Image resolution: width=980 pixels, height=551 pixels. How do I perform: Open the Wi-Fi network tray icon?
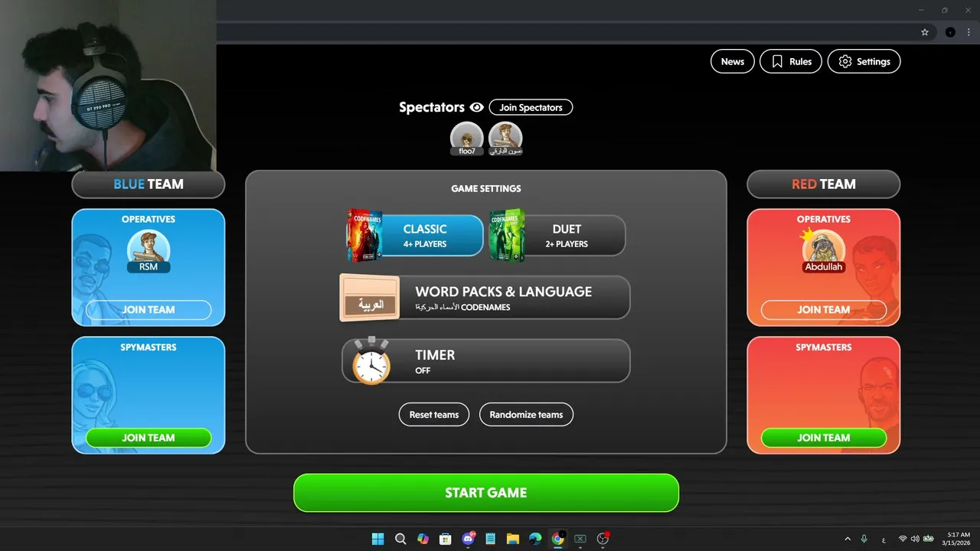(x=903, y=539)
